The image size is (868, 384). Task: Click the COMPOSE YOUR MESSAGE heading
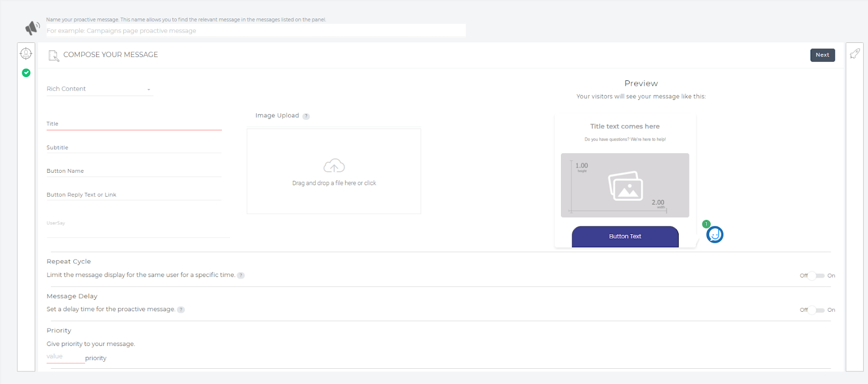pos(111,55)
